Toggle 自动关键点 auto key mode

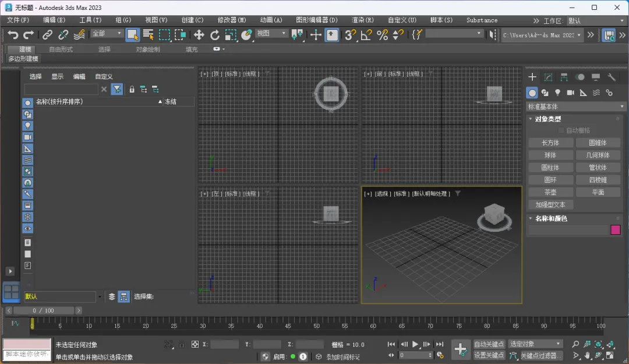click(489, 344)
